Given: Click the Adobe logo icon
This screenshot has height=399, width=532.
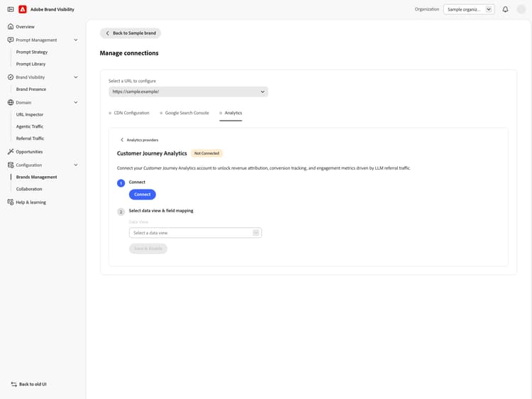Looking at the screenshot, I should 23,9.
